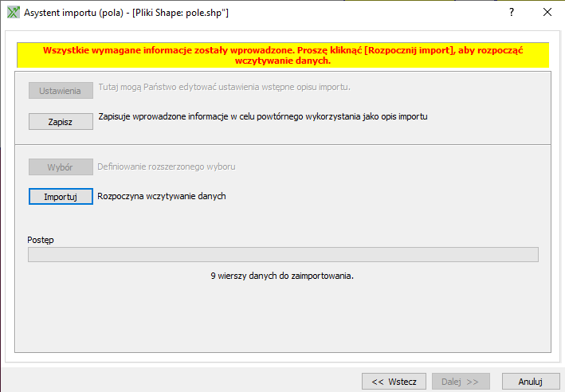565x392 pixels.
Task: Click the greyed-out Ustawienia button
Action: (x=61, y=91)
